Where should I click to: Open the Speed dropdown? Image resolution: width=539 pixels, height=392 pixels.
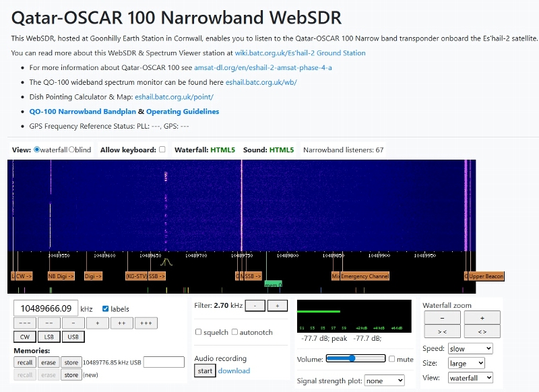click(470, 349)
